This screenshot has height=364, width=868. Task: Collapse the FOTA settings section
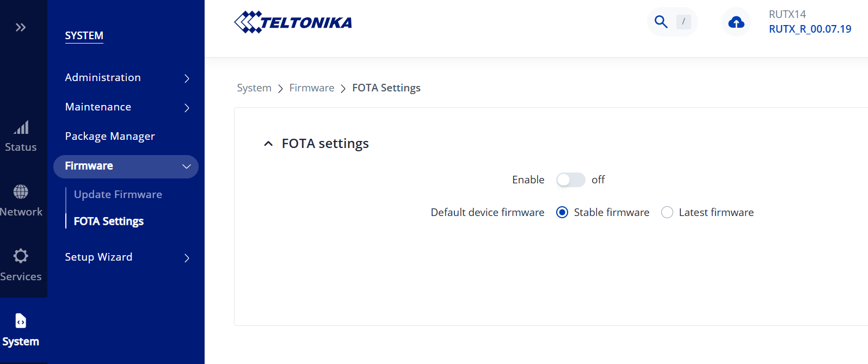[268, 144]
